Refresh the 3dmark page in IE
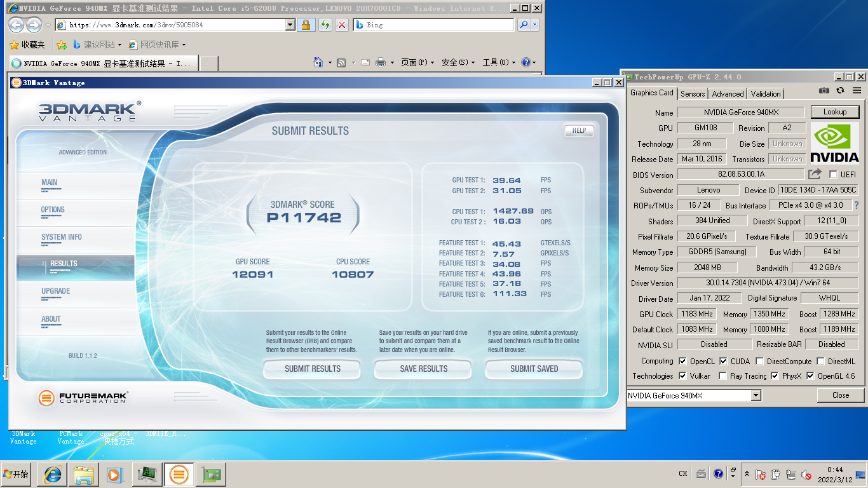Screen dimensions: 868x488 (x=325, y=25)
